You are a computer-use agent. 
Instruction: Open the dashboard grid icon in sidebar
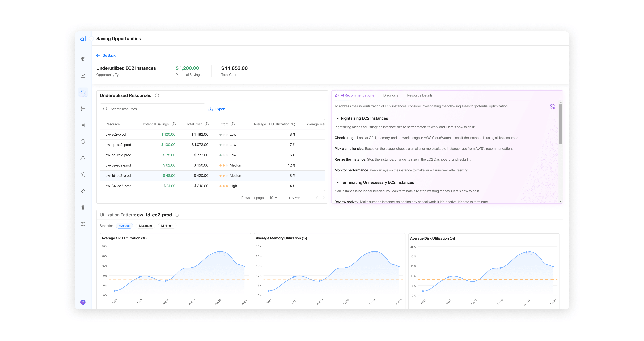(83, 59)
